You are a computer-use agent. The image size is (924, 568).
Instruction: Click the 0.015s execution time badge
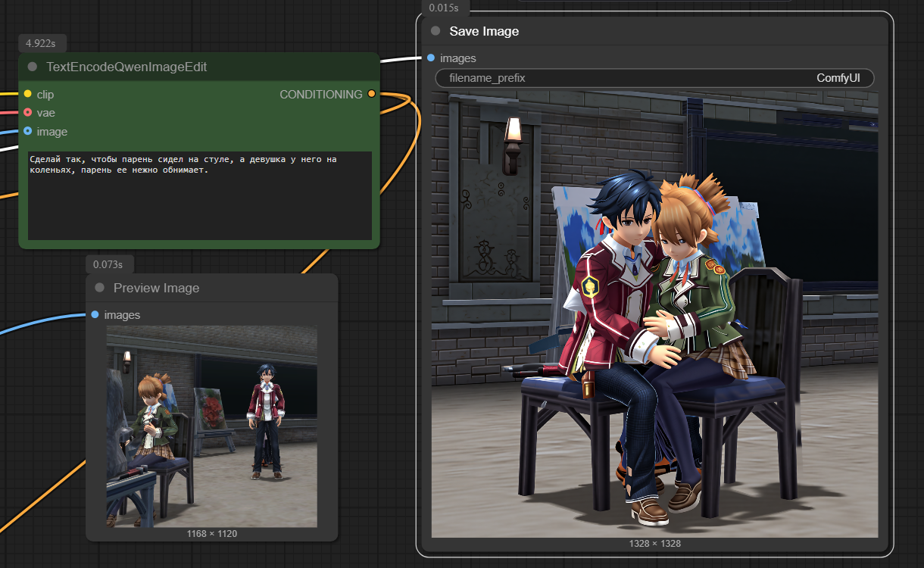443,8
